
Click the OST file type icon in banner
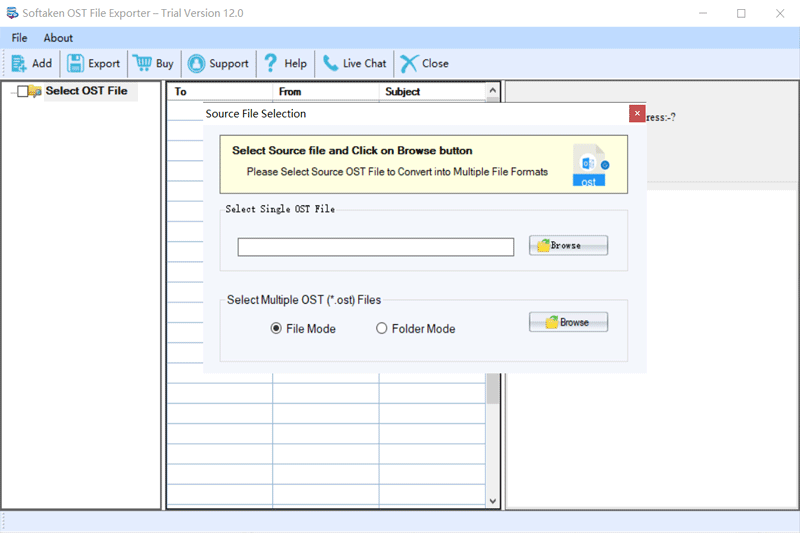590,165
